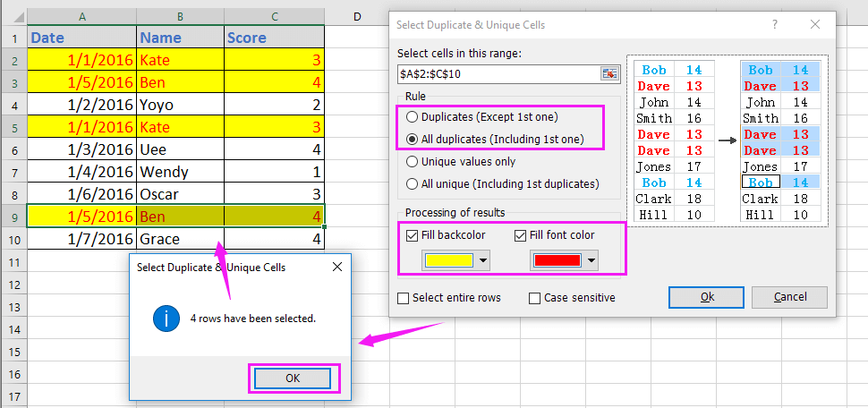Click the date cell 1/6/2016
868x408 pixels.
(82, 194)
